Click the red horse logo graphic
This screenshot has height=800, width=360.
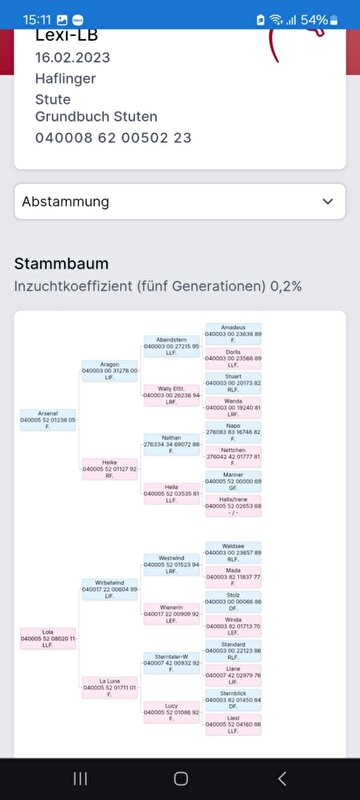point(298,45)
